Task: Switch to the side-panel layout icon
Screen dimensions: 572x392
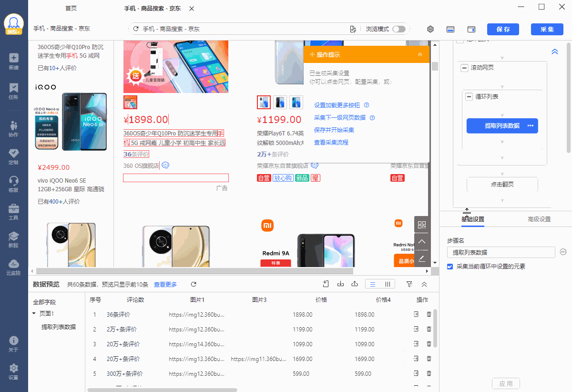Action: [x=471, y=29]
